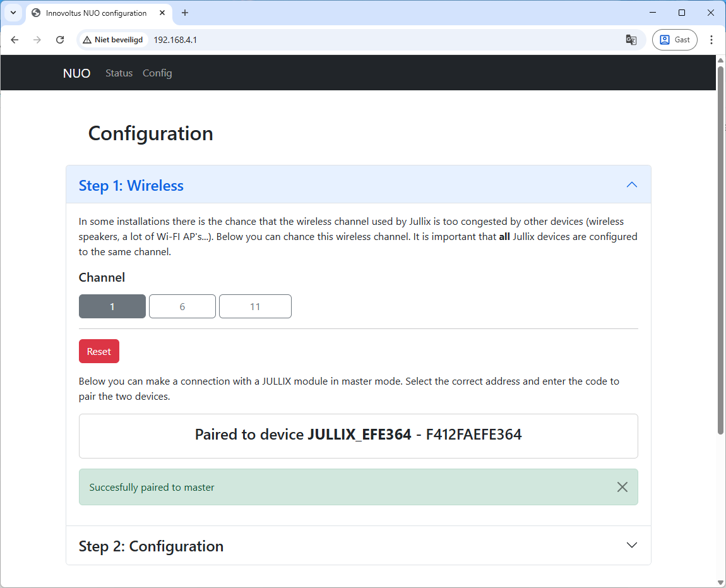Open the Config nav item

pos(157,73)
